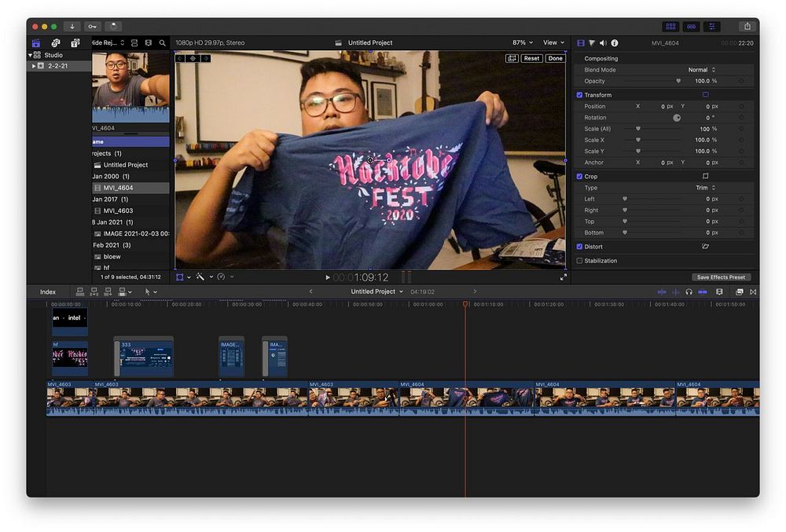Open the viewer View menu
The image size is (786, 532).
[554, 43]
